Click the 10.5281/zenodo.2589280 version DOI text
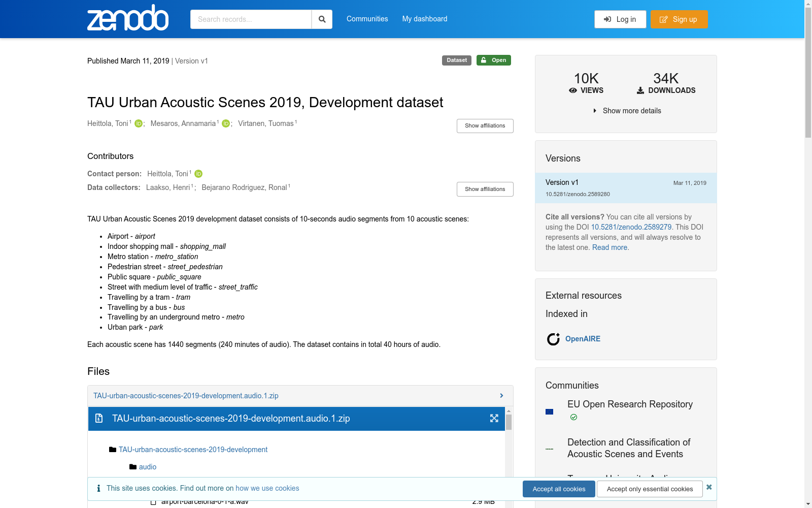812x508 pixels. (x=578, y=194)
